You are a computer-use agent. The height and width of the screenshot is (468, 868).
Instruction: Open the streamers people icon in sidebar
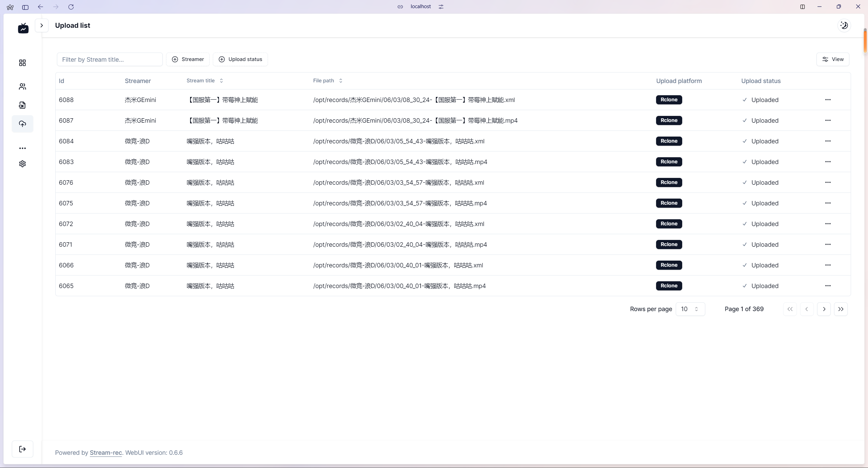coord(22,87)
